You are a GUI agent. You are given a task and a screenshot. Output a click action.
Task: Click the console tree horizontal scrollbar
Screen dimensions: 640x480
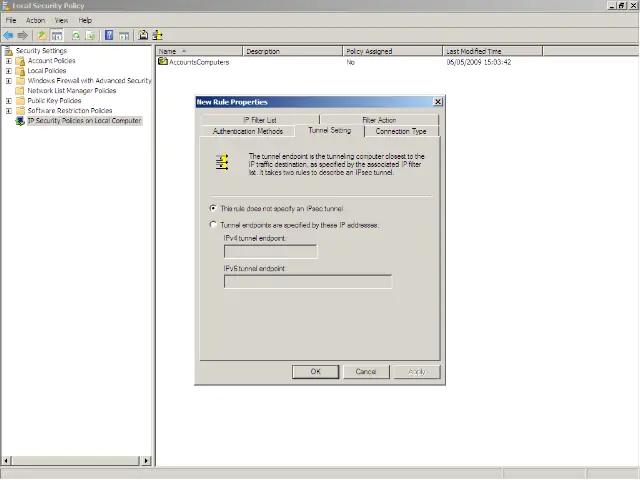pos(75,460)
